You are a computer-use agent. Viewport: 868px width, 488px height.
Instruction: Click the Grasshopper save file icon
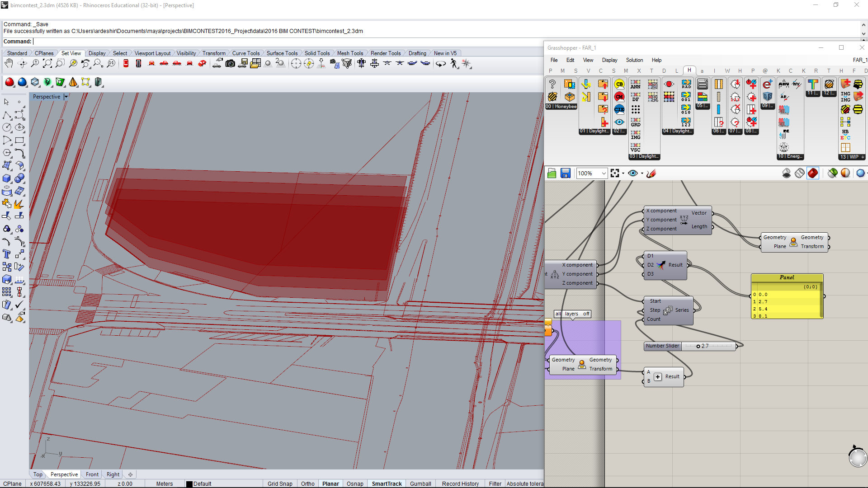point(565,173)
